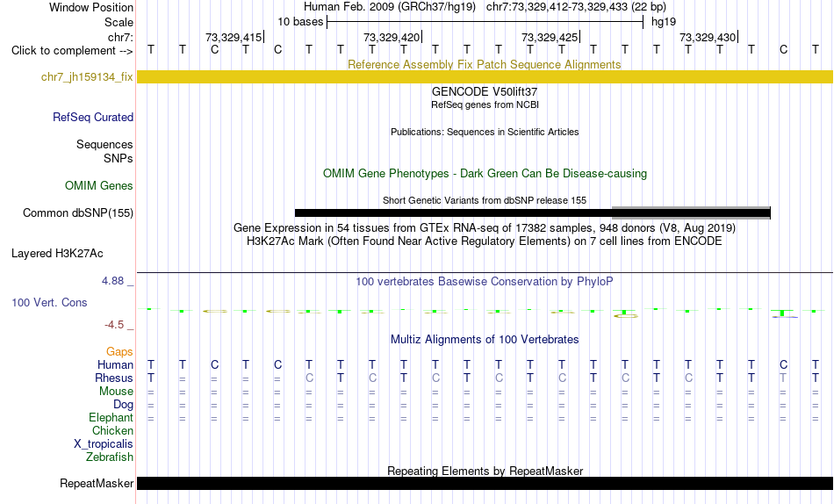Viewport: 834px width, 504px height.
Task: Click the 4.88 PhyloP upper scale value
Action: point(112,280)
